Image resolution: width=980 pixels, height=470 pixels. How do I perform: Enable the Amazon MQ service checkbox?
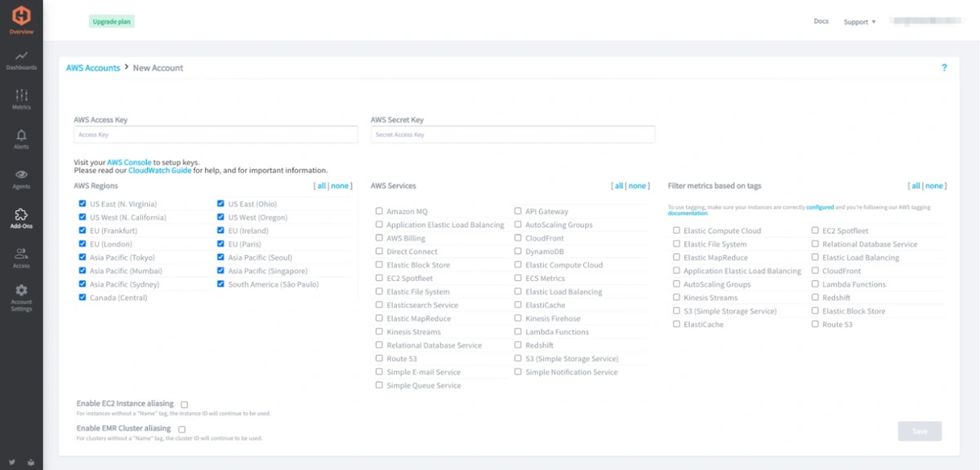pyautogui.click(x=379, y=211)
